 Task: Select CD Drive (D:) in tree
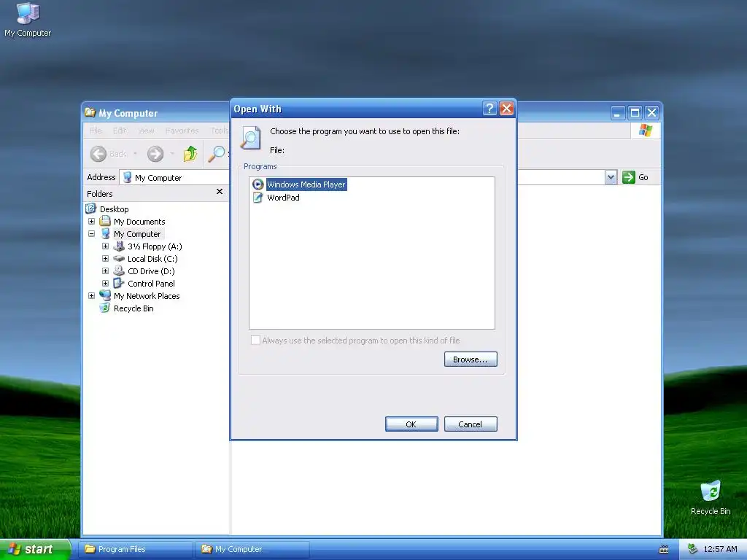tap(151, 271)
